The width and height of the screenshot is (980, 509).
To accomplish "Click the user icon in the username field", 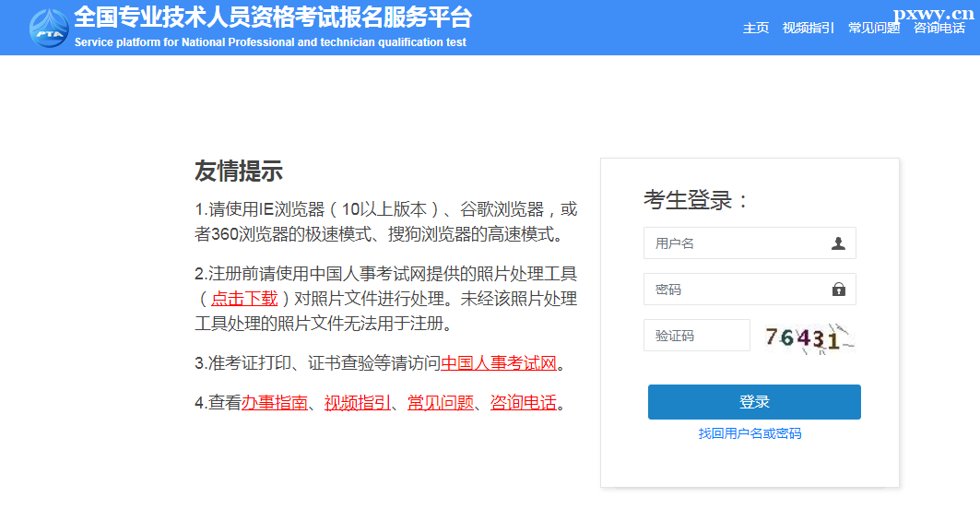I will tap(838, 243).
